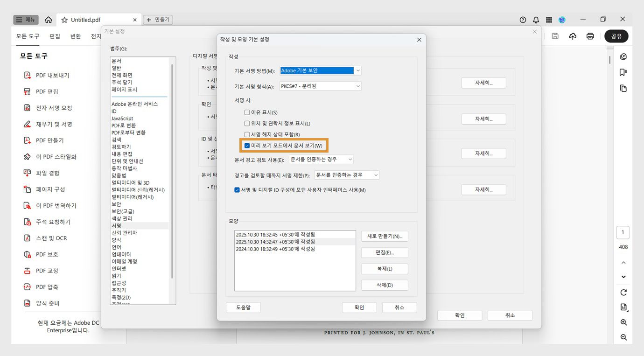
Task: Open PDF 만들기 tool
Action: click(x=44, y=140)
